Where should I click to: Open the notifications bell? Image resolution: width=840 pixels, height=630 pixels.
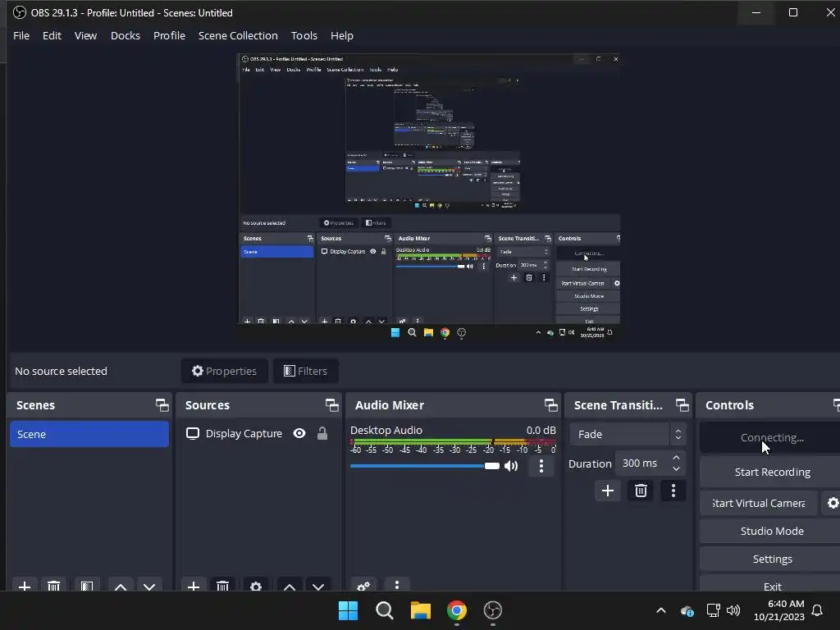pos(817,610)
